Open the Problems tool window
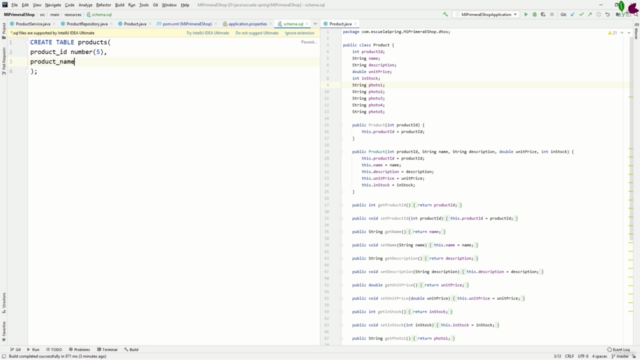Image resolution: width=640 pixels, height=360 pixels. [79, 349]
